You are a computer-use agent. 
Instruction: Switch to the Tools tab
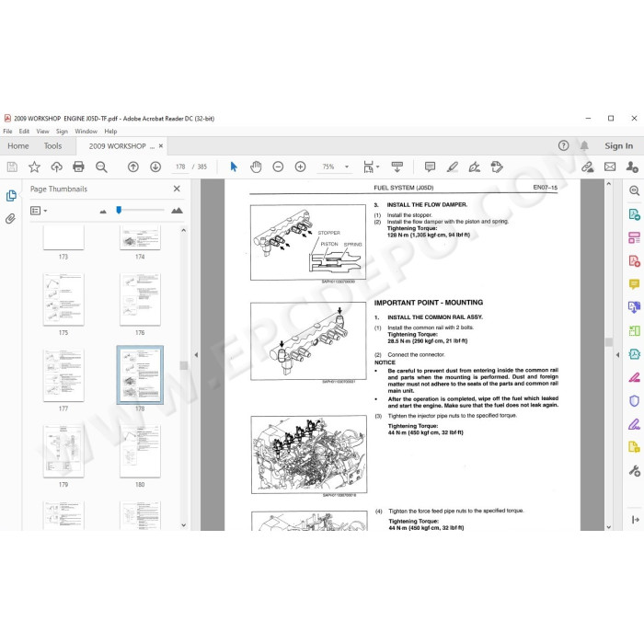click(x=52, y=145)
